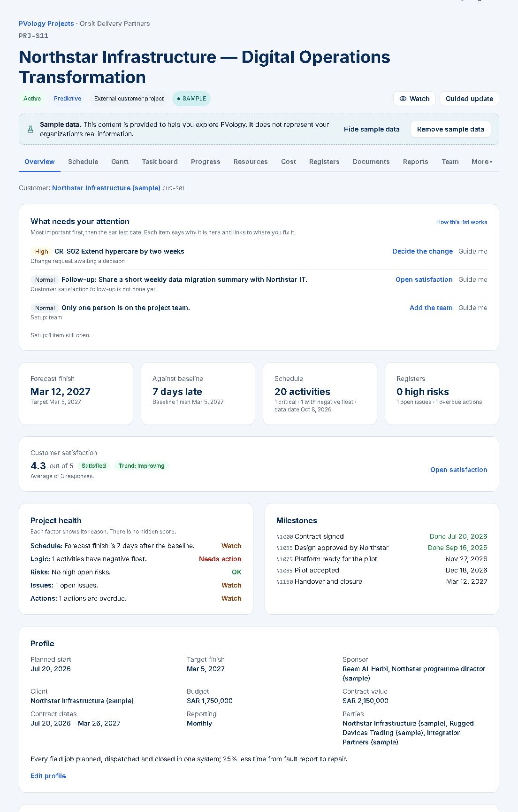Click 'CR-S02 Extend hypercare by two weeks'

coord(119,251)
